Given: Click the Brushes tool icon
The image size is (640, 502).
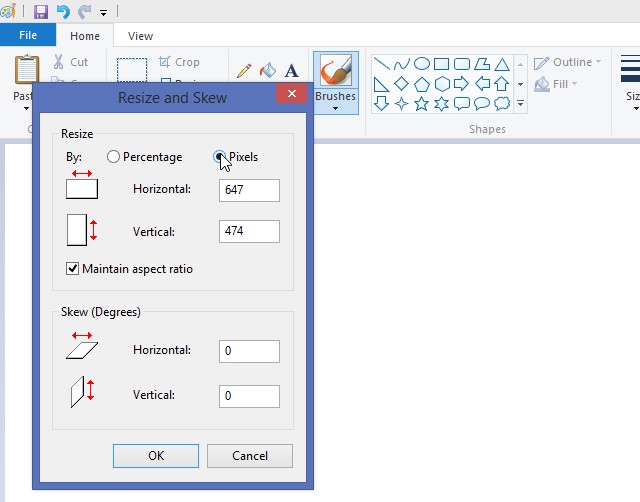Looking at the screenshot, I should click(x=336, y=70).
